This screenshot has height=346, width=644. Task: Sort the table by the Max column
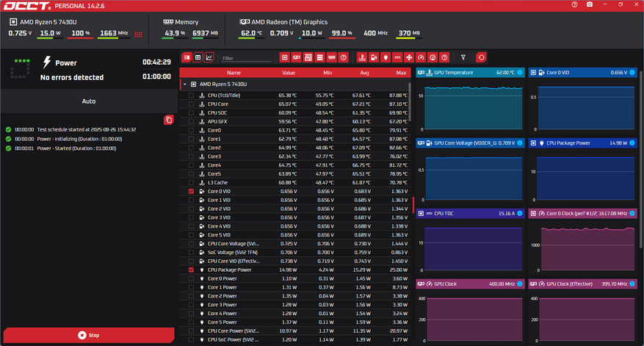tap(401, 73)
